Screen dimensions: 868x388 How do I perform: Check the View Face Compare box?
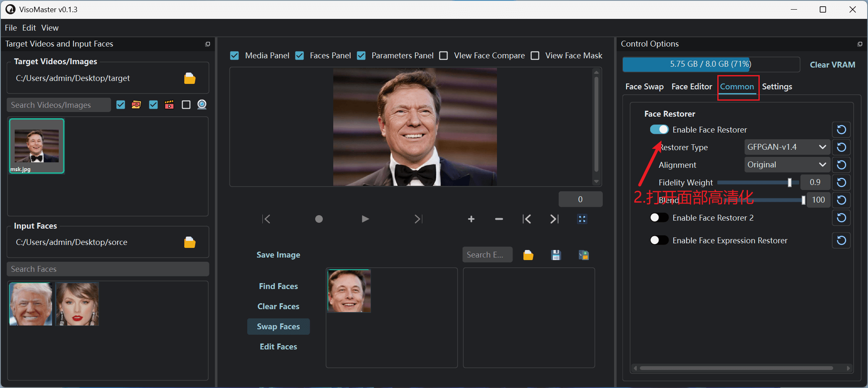point(443,55)
